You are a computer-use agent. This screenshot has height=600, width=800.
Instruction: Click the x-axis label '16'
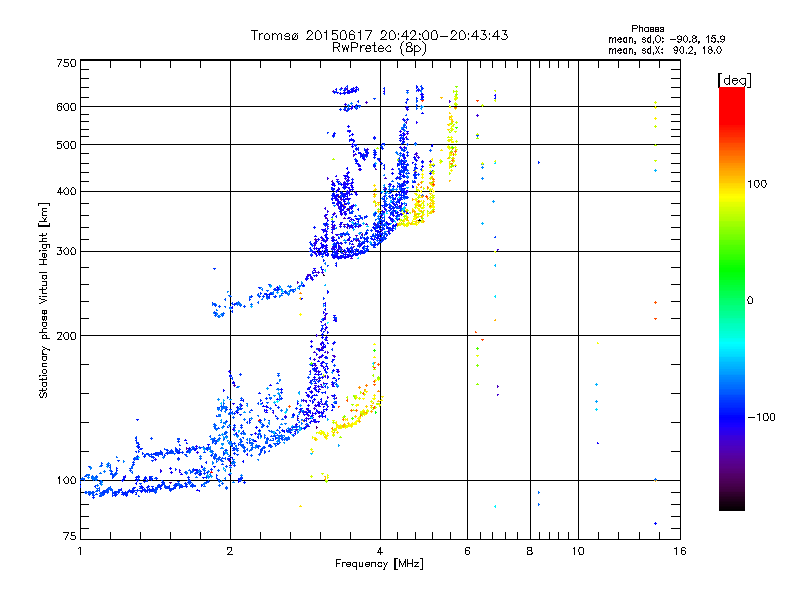pyautogui.click(x=680, y=551)
